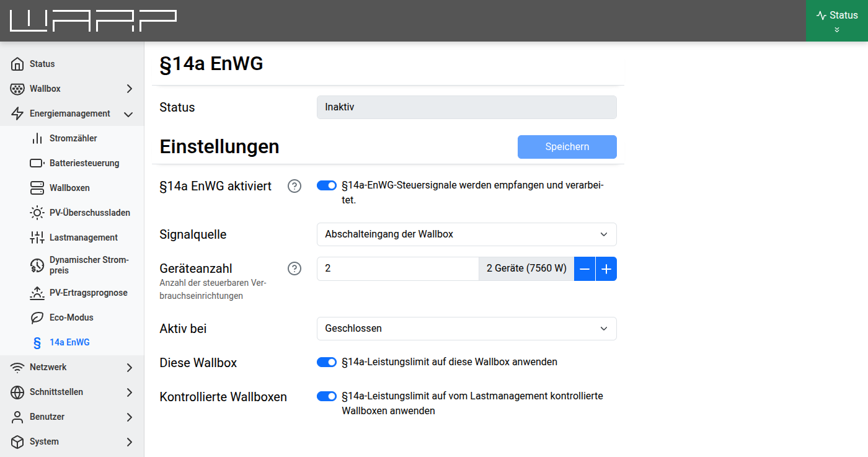Open the Aktiv bei dropdown
Screen dimensions: 868x457
coord(467,329)
